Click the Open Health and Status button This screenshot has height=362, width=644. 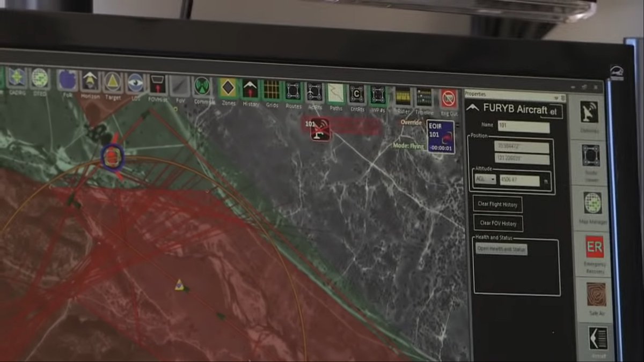pos(501,249)
